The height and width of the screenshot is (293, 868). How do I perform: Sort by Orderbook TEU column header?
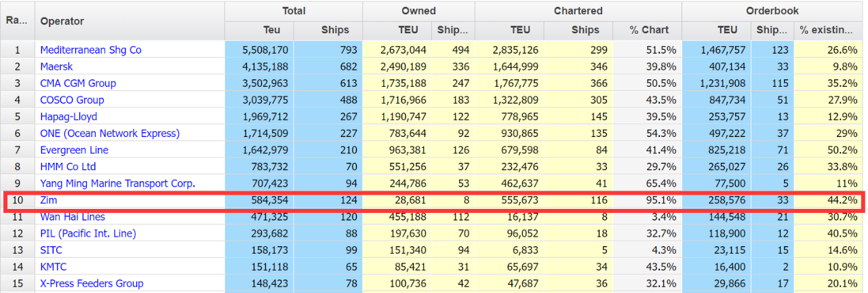coord(716,31)
